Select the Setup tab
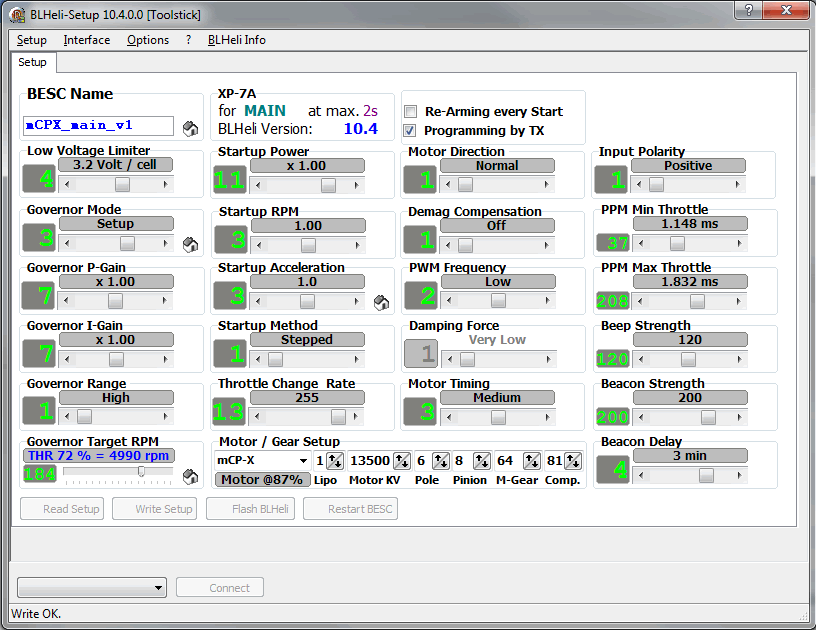This screenshot has width=816, height=630. pos(32,62)
